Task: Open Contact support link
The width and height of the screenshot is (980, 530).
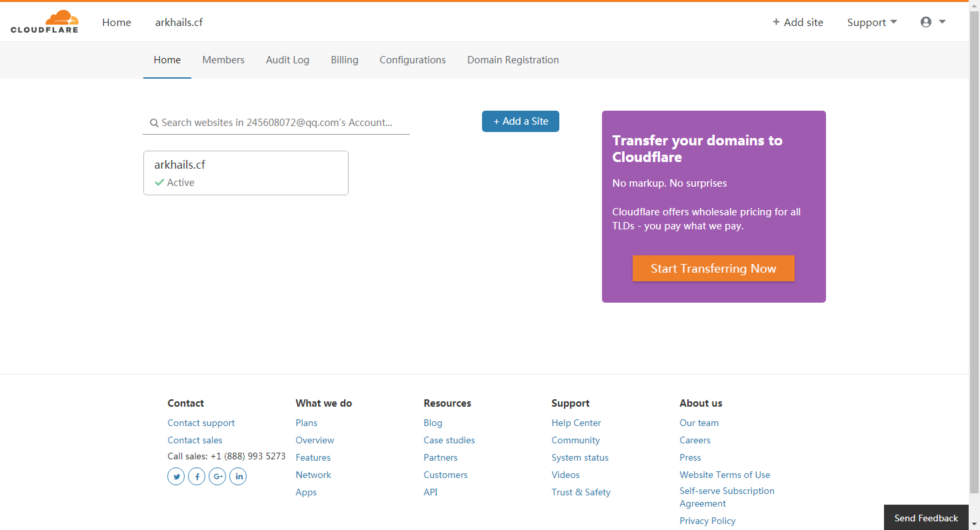Action: (201, 423)
